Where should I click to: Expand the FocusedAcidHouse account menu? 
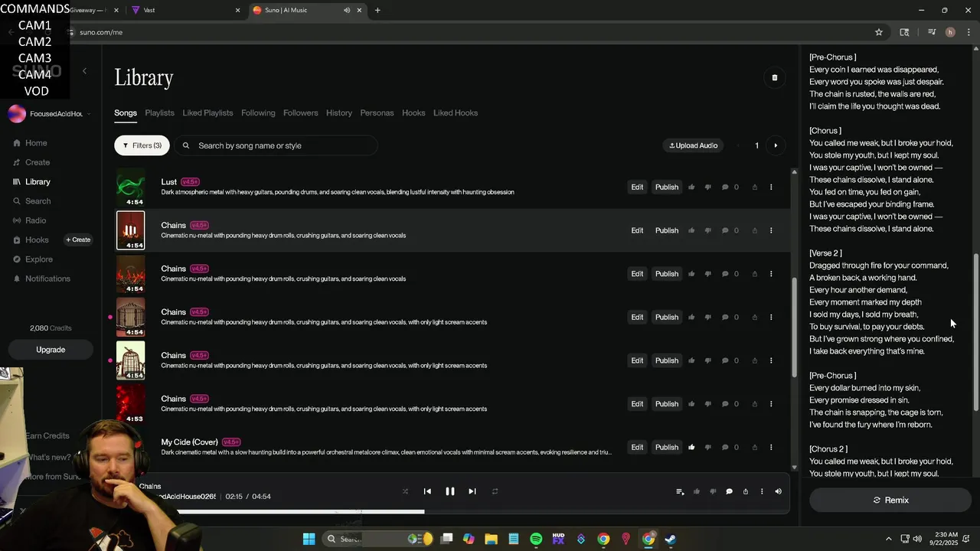point(50,114)
